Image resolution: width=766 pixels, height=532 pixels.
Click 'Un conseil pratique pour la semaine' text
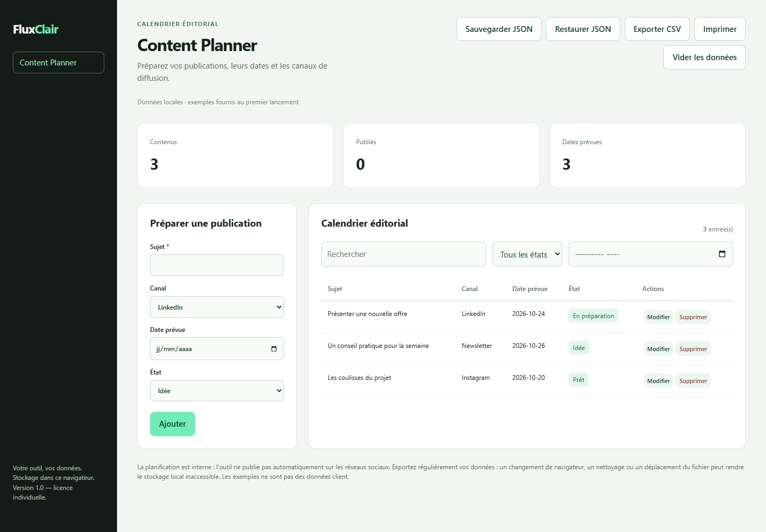378,346
